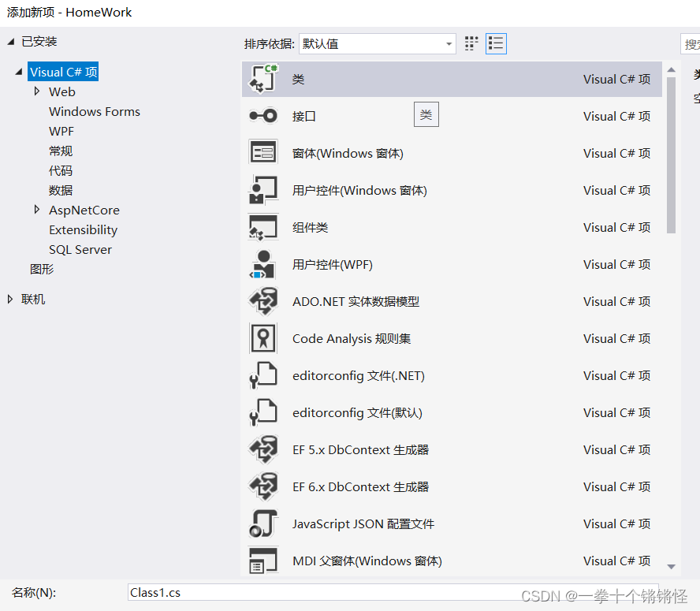The height and width of the screenshot is (611, 700).
Task: Switch to small icons grid view
Action: point(471,43)
